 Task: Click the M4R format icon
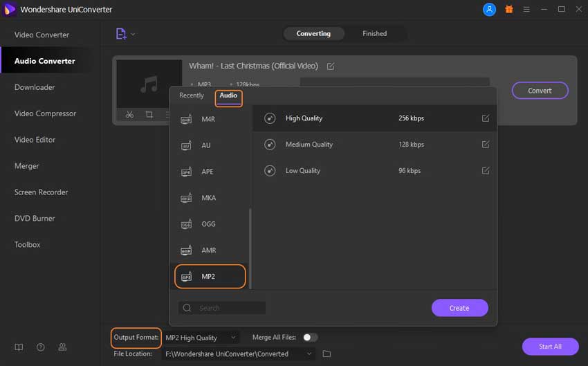[x=186, y=119]
